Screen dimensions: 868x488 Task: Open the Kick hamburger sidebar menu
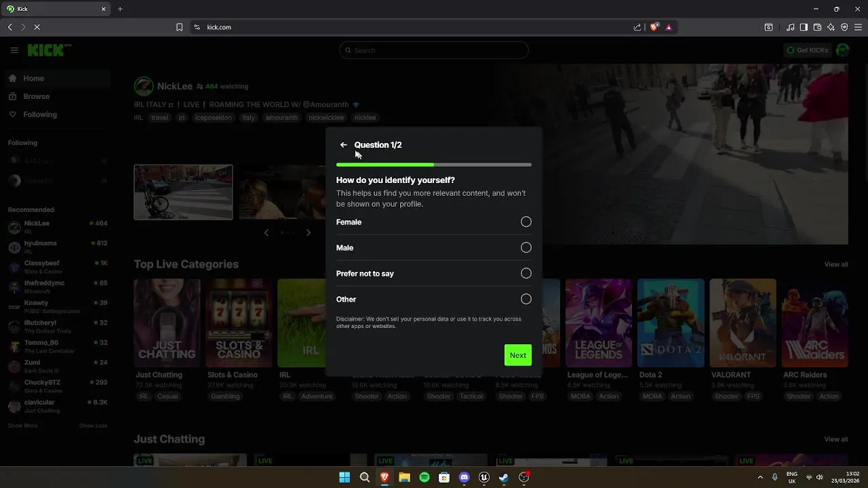[14, 50]
